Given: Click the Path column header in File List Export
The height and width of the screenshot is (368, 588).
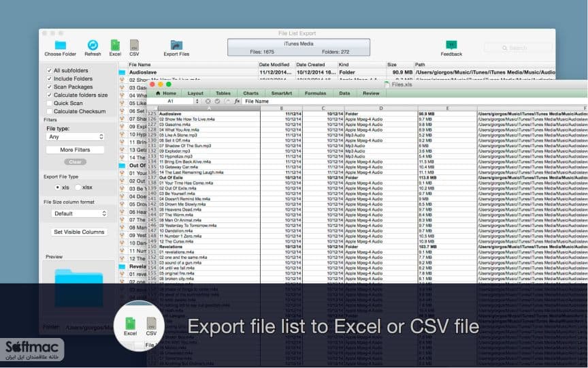Looking at the screenshot, I should click(485, 65).
